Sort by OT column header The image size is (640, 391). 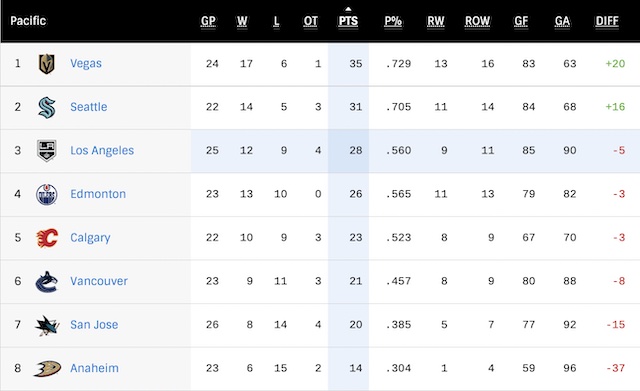pos(311,21)
